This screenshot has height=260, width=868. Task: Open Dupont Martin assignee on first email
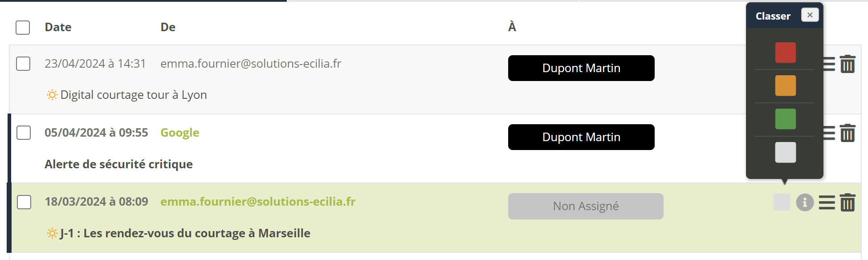pos(581,68)
